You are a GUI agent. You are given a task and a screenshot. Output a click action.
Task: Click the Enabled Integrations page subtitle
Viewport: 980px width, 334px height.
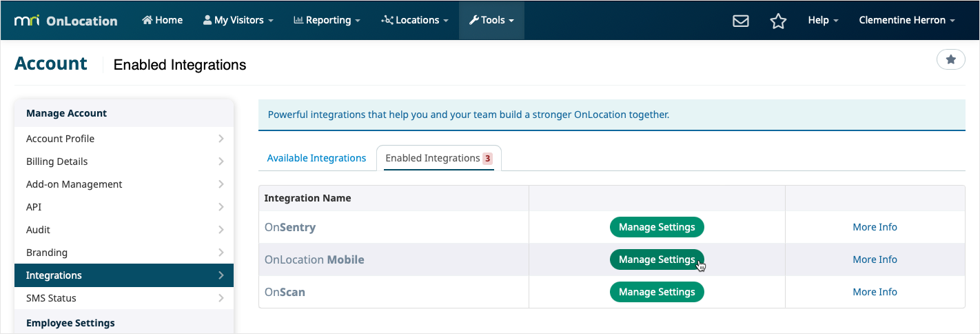[x=180, y=65]
